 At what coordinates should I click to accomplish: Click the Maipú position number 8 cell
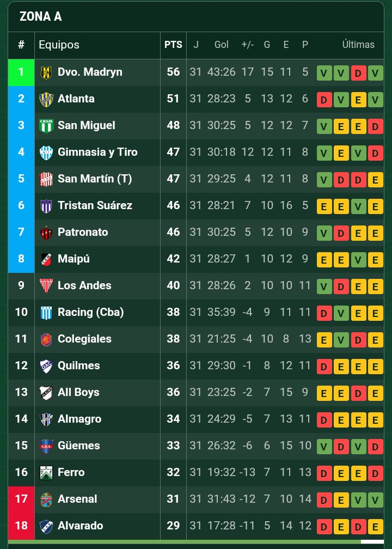pos(21,259)
